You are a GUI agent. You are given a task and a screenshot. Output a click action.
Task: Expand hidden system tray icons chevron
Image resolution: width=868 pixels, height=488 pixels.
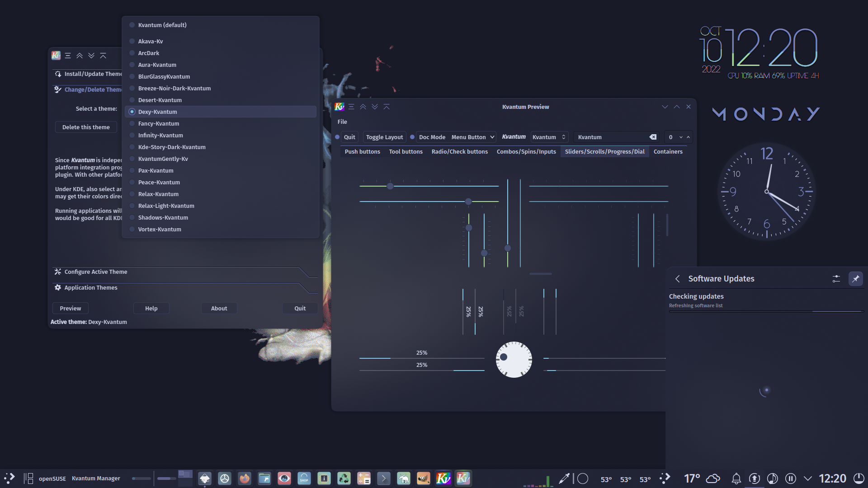[x=808, y=479]
